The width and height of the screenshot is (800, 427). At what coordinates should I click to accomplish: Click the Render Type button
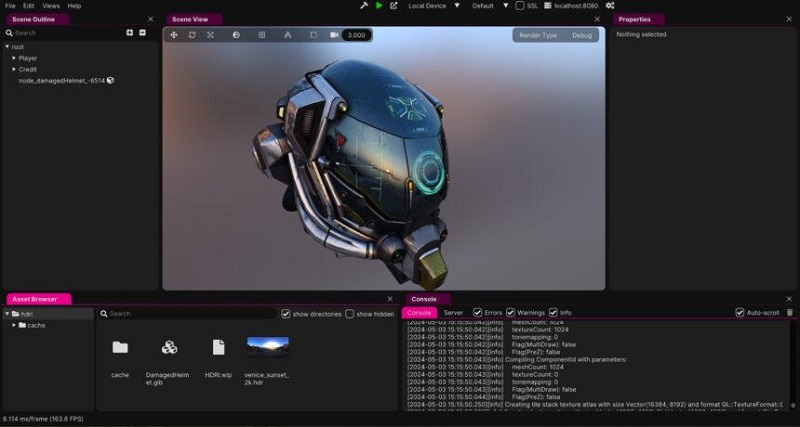point(538,35)
